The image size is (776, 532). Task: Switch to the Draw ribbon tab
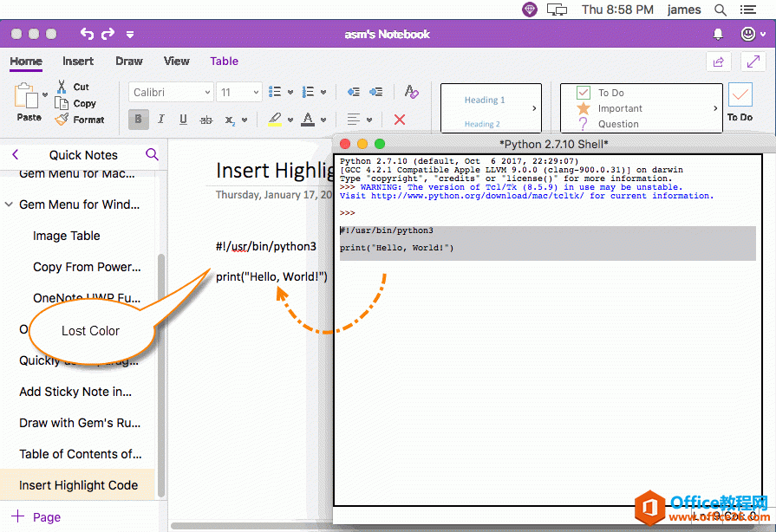point(128,62)
